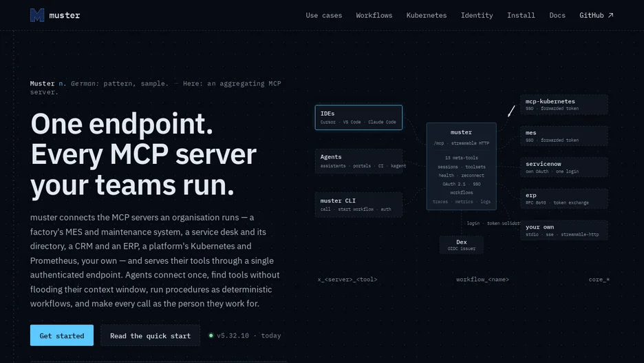This screenshot has width=644, height=363.
Task: Click the 'login · token validation' edge label
Action: [x=493, y=223]
